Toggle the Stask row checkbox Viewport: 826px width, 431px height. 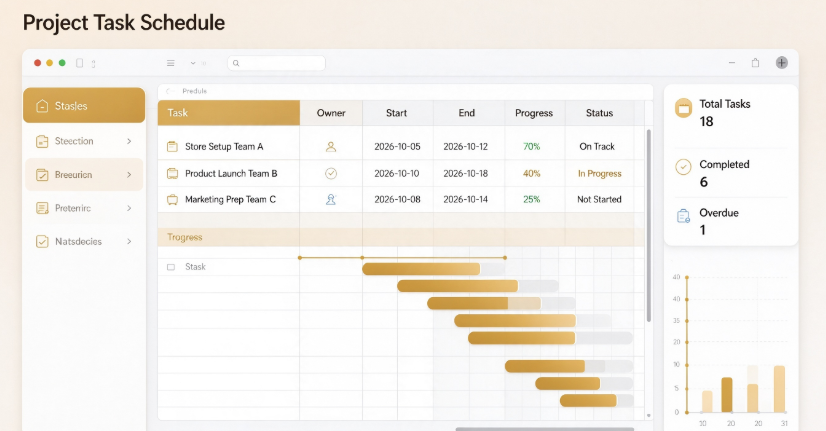171,267
